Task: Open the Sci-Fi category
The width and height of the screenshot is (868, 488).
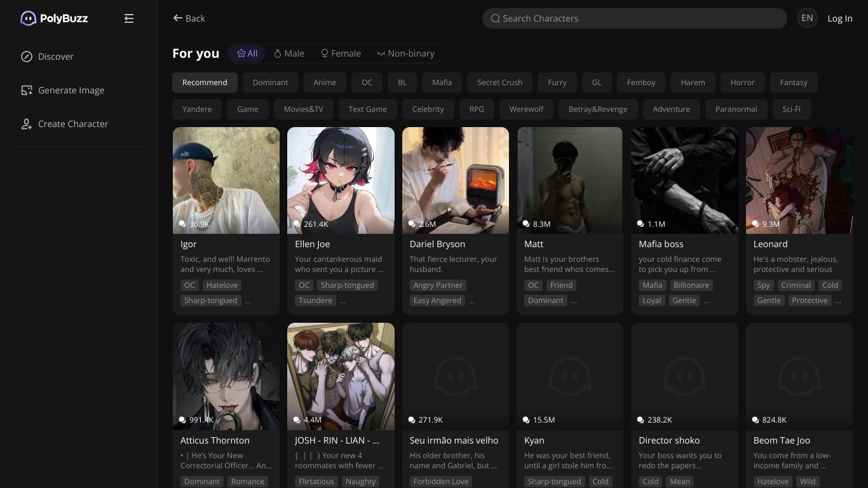Action: (x=792, y=109)
